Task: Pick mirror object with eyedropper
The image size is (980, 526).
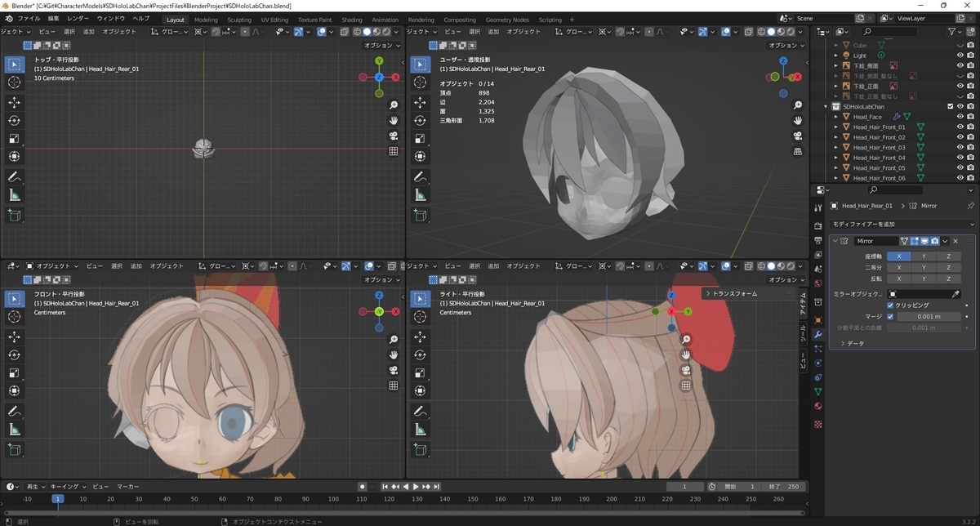Action: pos(955,294)
